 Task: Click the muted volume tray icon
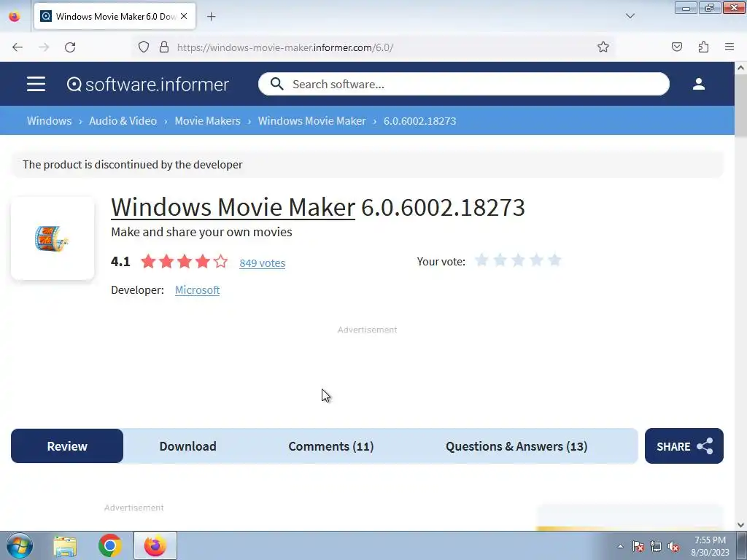pos(673,546)
